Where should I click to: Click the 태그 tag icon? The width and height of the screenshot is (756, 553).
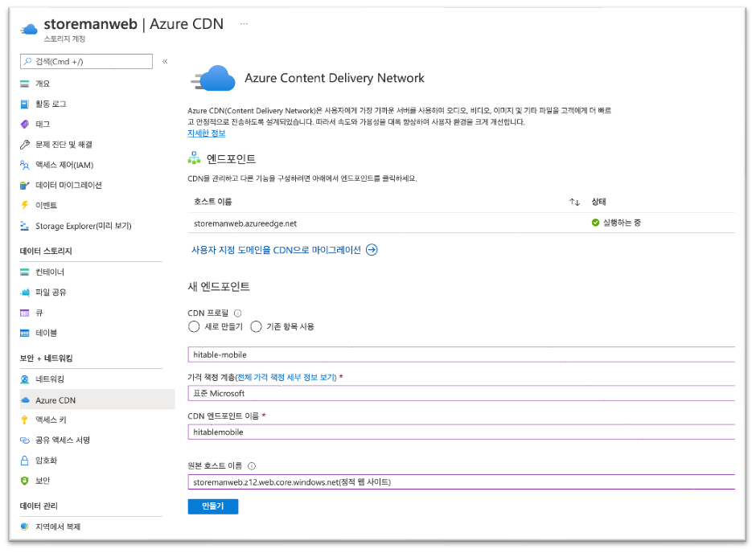click(25, 125)
